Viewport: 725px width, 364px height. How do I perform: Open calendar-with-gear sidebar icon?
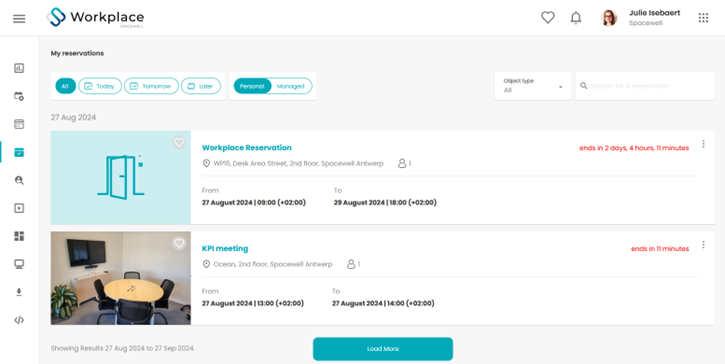pyautogui.click(x=19, y=96)
